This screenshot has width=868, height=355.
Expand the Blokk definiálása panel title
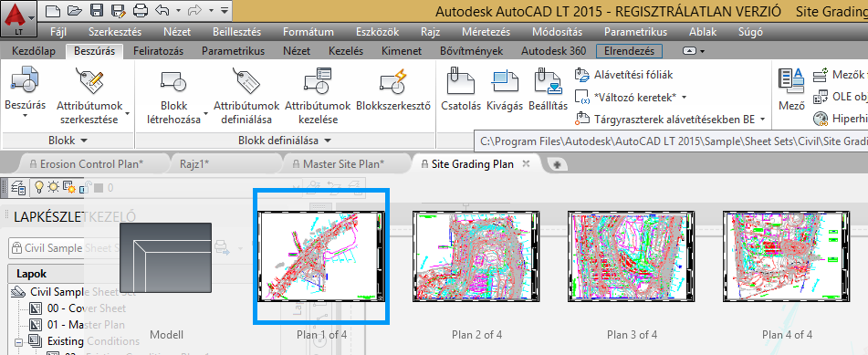click(284, 141)
